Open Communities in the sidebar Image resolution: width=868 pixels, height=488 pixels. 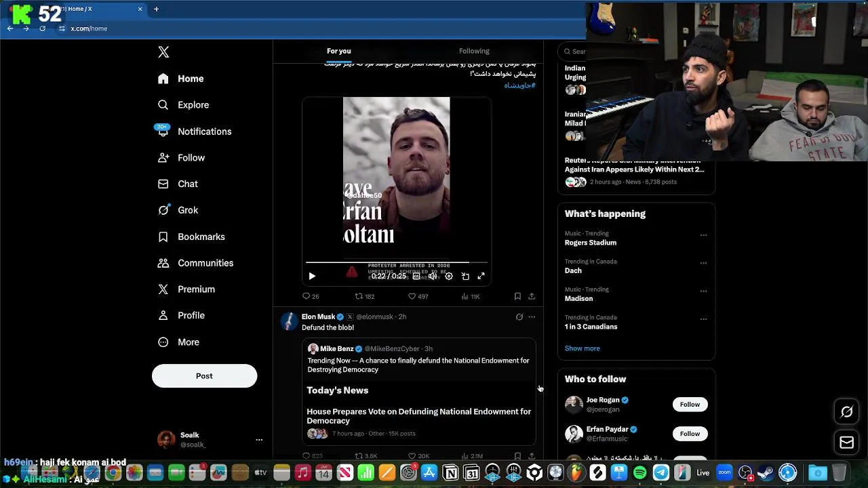click(x=195, y=263)
